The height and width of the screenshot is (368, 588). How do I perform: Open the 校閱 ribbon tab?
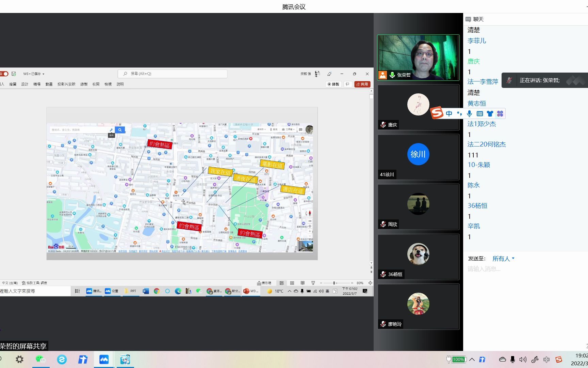click(x=96, y=84)
